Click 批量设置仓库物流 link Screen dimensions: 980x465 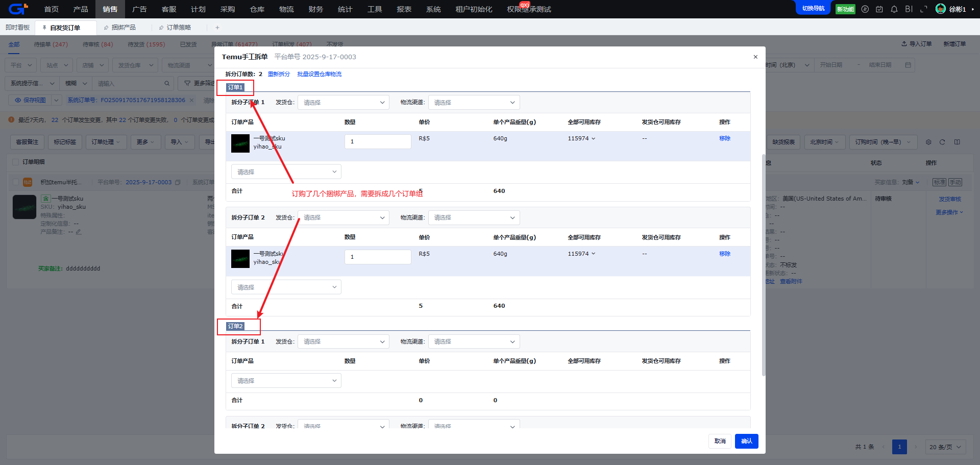coord(319,75)
